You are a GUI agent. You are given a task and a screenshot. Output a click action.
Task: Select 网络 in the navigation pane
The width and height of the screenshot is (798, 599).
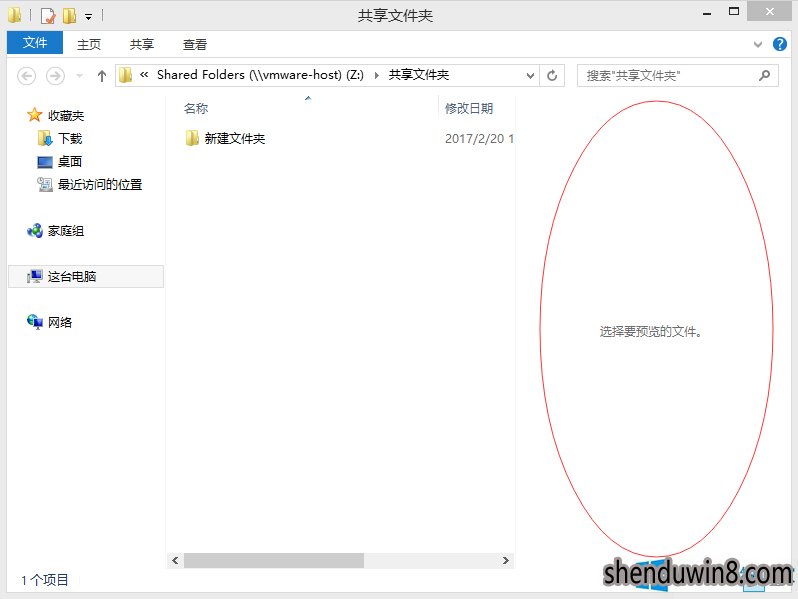click(x=60, y=322)
